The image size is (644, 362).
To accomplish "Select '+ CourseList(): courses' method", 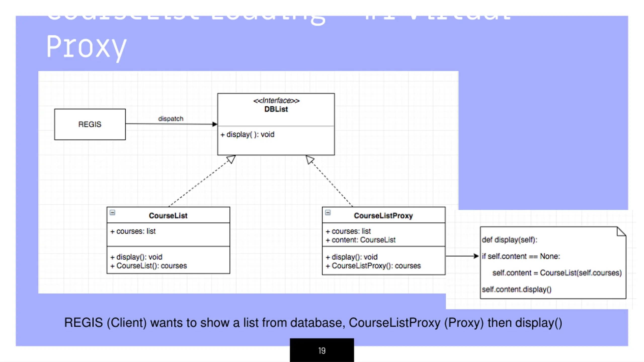I will click(149, 266).
